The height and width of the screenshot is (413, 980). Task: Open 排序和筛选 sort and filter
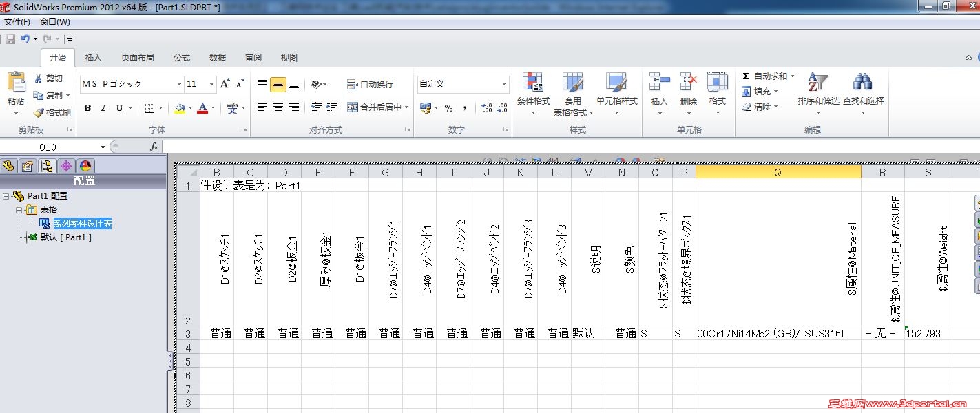pyautogui.click(x=818, y=93)
